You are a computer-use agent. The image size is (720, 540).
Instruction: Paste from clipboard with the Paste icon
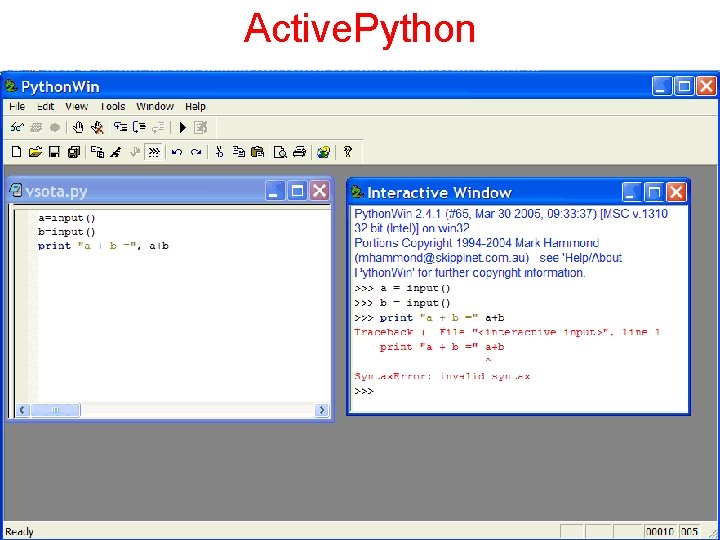[x=258, y=152]
